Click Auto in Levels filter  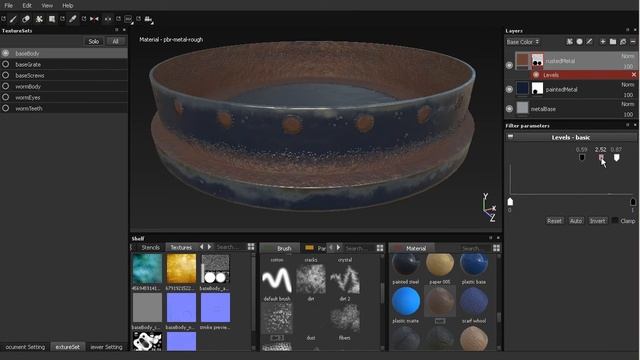(x=576, y=220)
